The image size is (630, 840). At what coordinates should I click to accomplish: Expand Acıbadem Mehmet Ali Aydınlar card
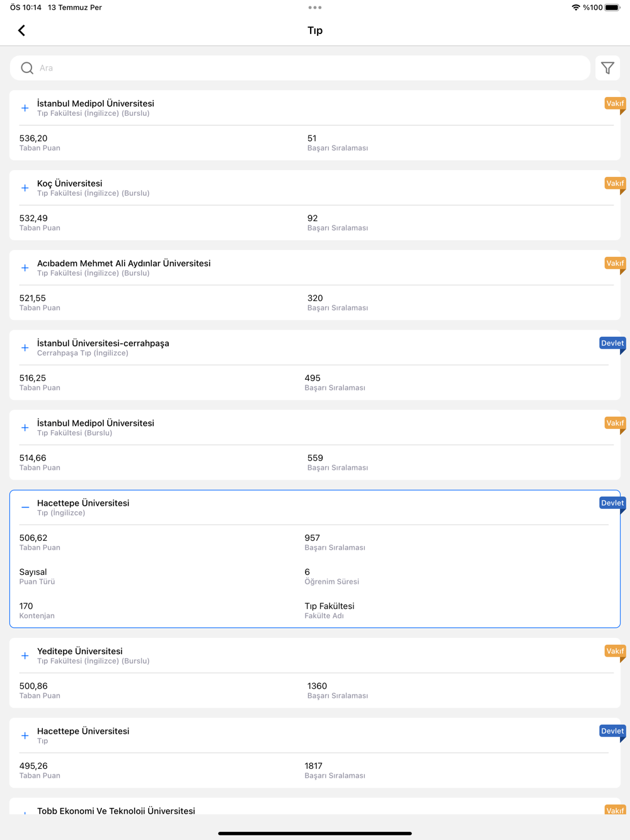coord(25,268)
